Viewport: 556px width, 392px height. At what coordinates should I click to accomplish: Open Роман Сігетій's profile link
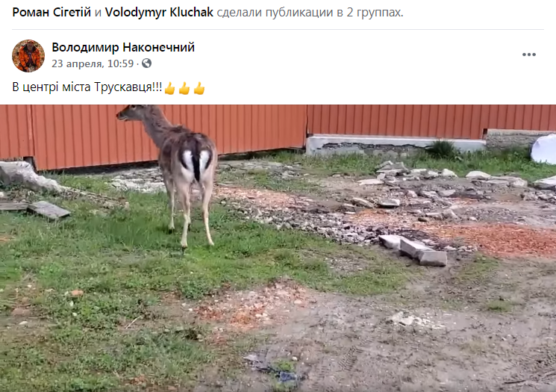pyautogui.click(x=51, y=13)
